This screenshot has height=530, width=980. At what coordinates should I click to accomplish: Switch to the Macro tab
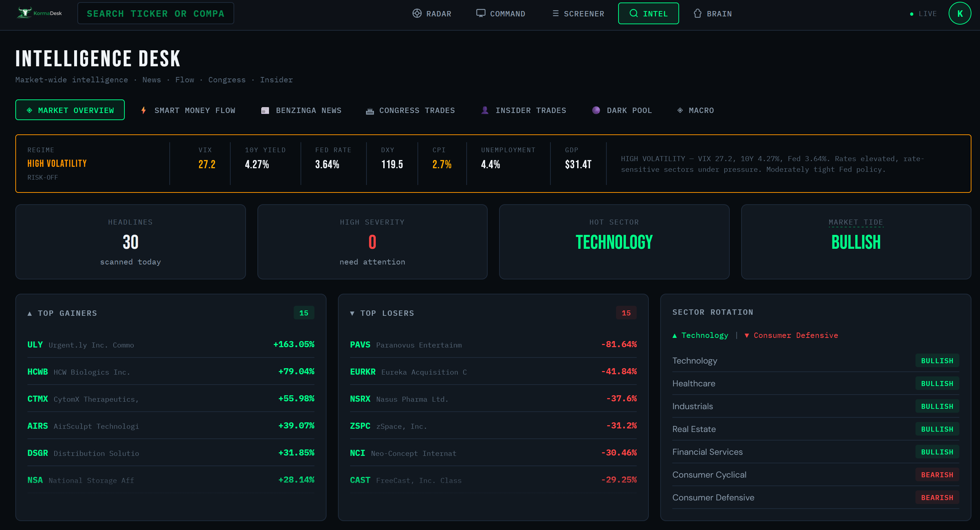point(696,110)
